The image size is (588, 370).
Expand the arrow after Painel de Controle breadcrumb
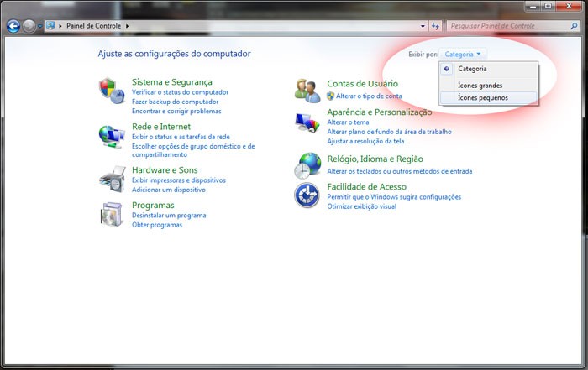(x=127, y=26)
